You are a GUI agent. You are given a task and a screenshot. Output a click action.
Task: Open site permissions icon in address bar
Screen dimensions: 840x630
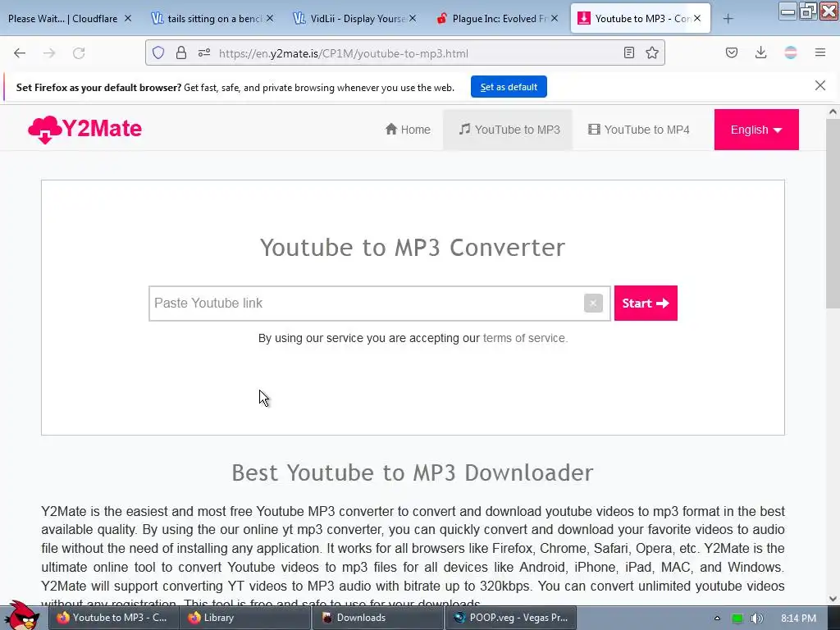[x=204, y=52]
